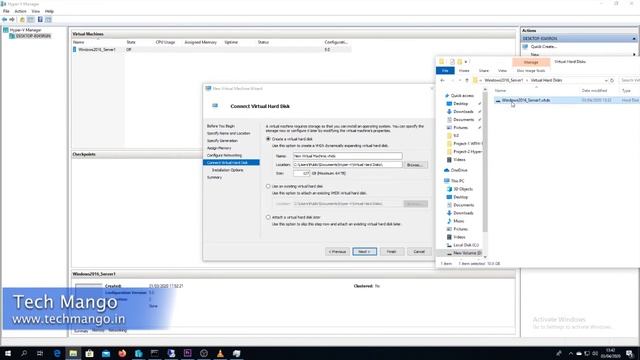
Task: Click Quick Create in Actions pane
Action: [x=544, y=47]
